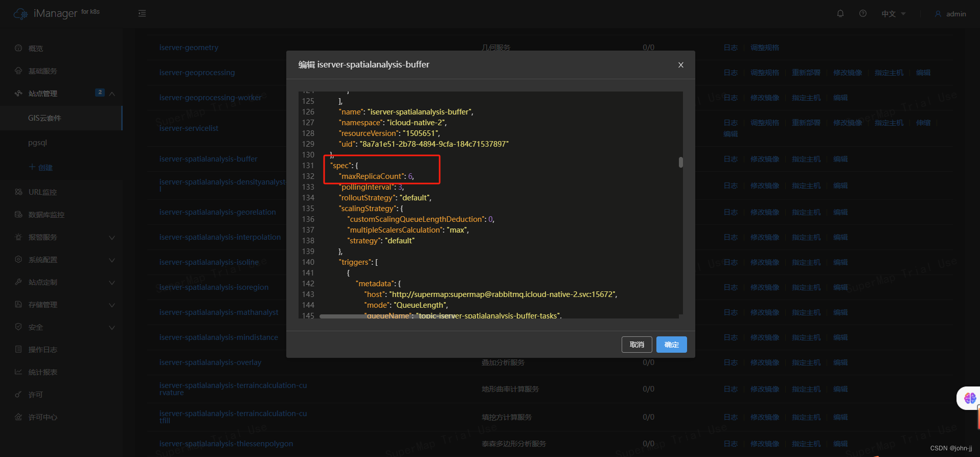Click the "mode": "QueueLength" line
This screenshot has height=457, width=980.
pyautogui.click(x=406, y=305)
